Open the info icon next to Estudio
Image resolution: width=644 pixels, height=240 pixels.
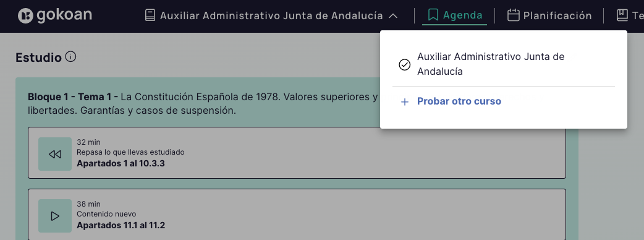[70, 57]
